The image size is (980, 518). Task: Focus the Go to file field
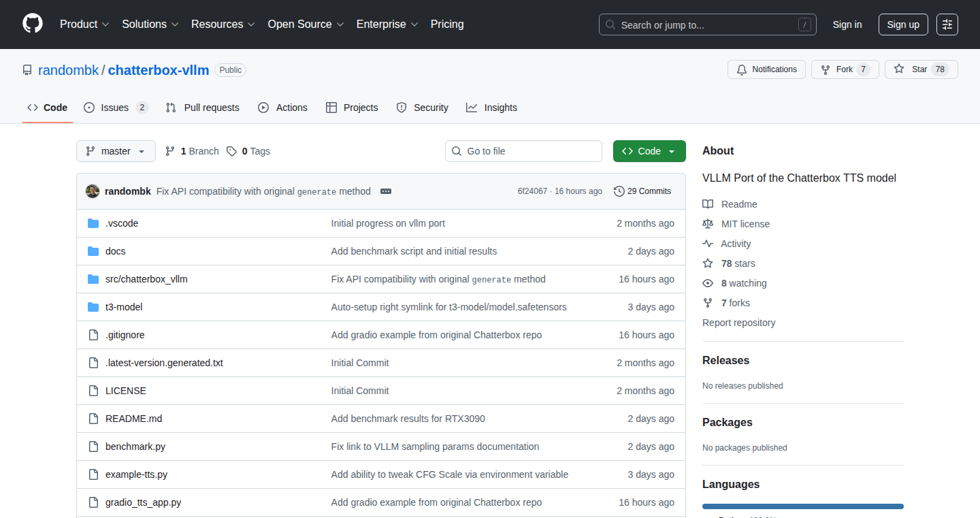524,151
